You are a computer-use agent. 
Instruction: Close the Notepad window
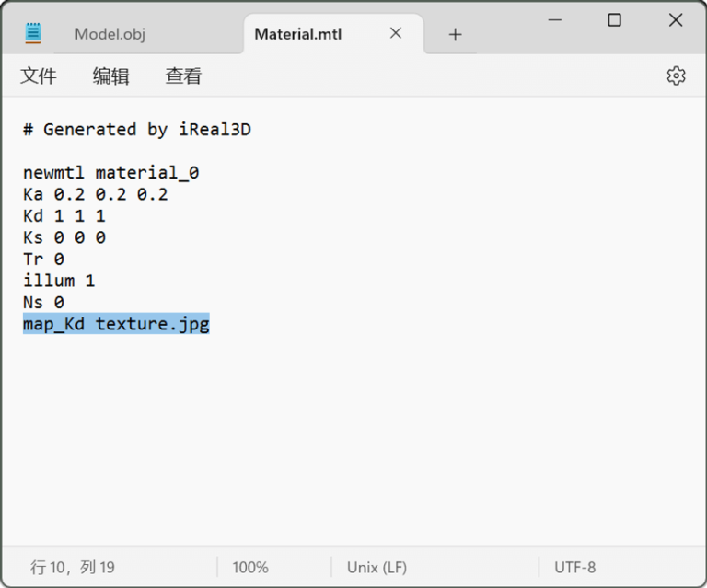click(675, 20)
